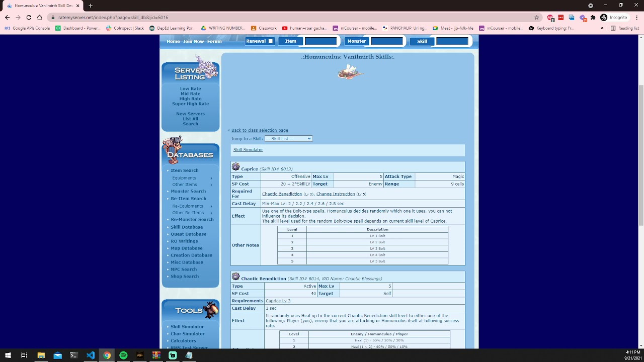
Task: Click in the Monster search field
Action: (387, 41)
